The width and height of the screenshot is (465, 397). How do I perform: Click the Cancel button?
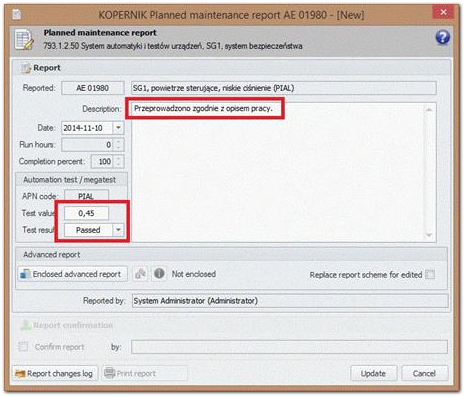(424, 373)
